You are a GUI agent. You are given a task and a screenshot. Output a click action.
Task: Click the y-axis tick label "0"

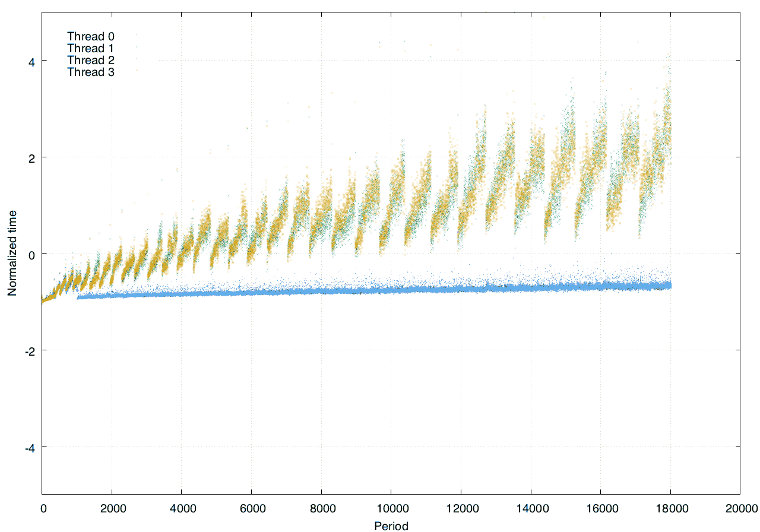click(31, 254)
